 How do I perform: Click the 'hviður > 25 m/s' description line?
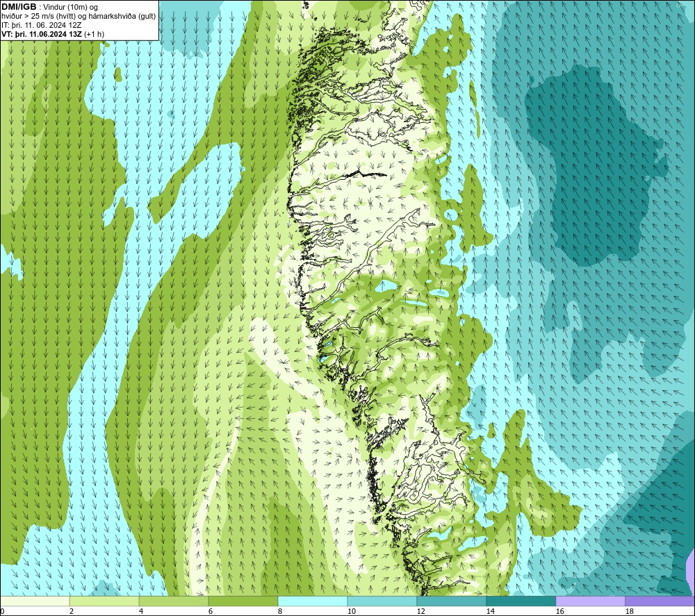[79, 17]
